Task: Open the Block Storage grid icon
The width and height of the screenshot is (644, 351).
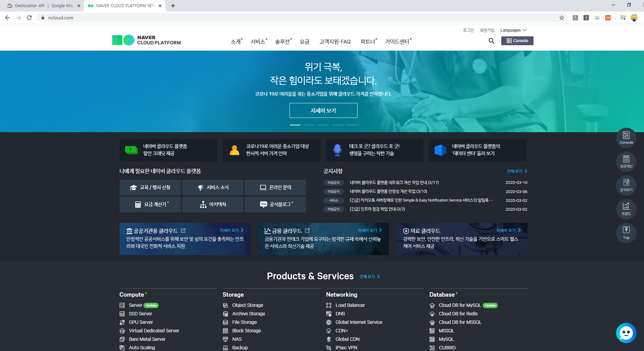Action: coord(225,331)
